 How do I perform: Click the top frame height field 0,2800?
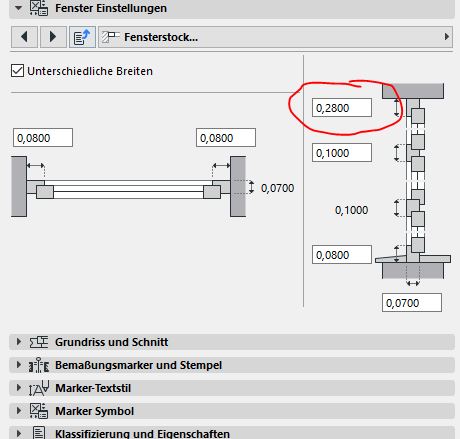[342, 107]
